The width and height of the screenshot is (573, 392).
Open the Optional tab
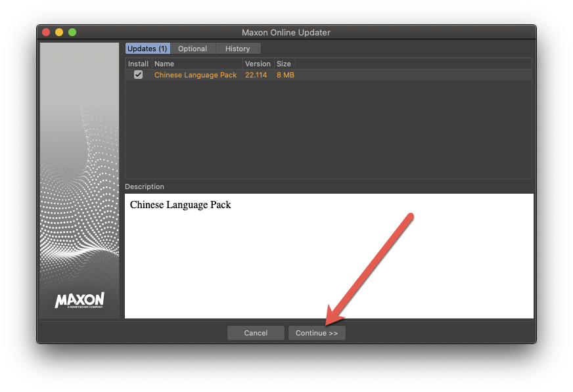[x=193, y=49]
